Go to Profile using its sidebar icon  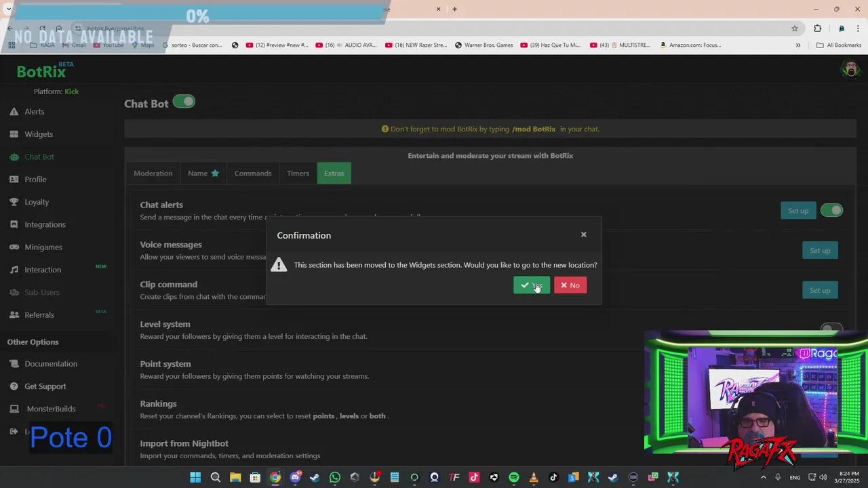(14, 180)
